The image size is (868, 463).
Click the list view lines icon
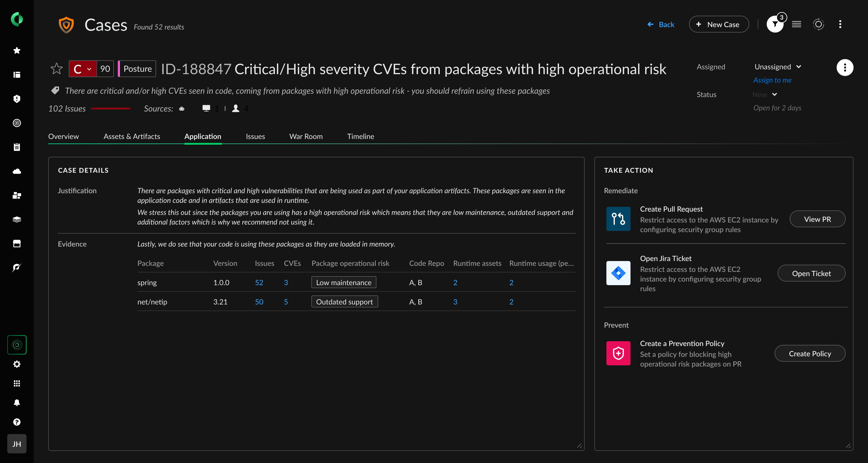click(797, 24)
